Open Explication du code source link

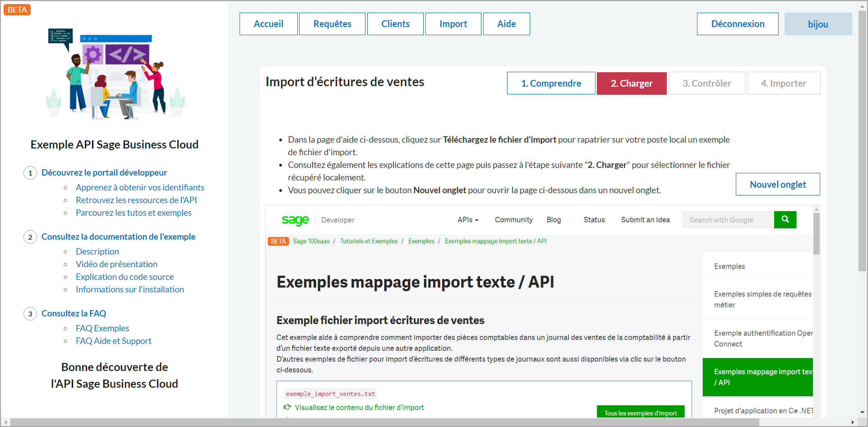[x=125, y=277]
